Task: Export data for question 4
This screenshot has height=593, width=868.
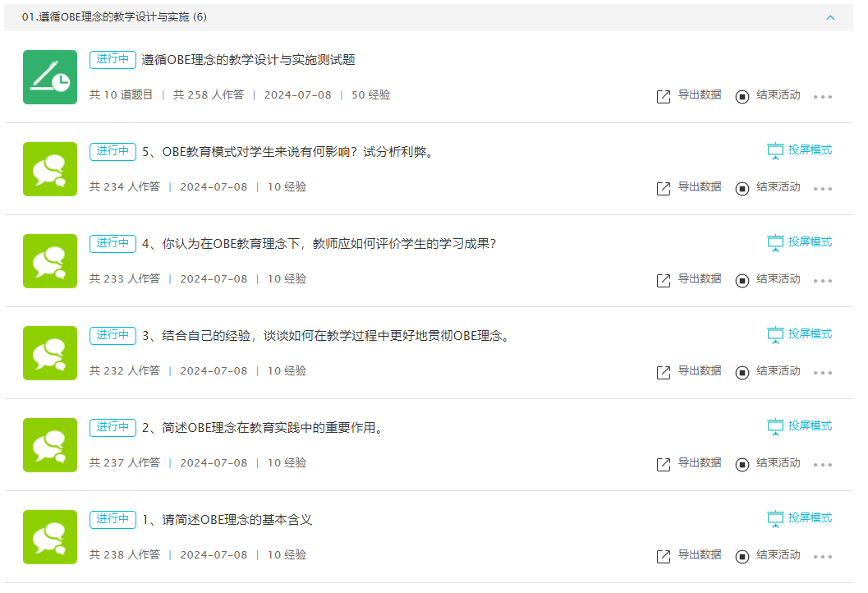Action: 689,279
